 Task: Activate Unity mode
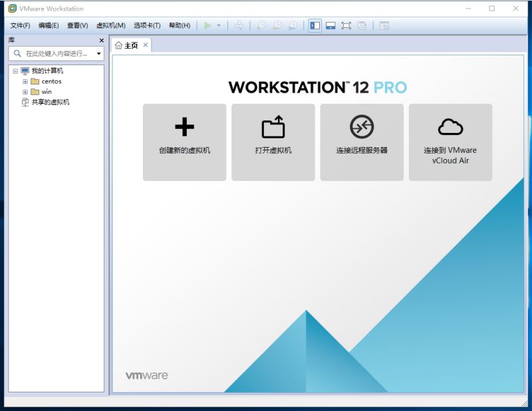(362, 25)
